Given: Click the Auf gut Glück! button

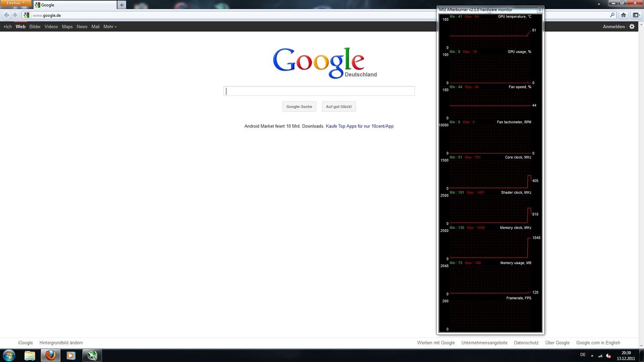Looking at the screenshot, I should 339,106.
